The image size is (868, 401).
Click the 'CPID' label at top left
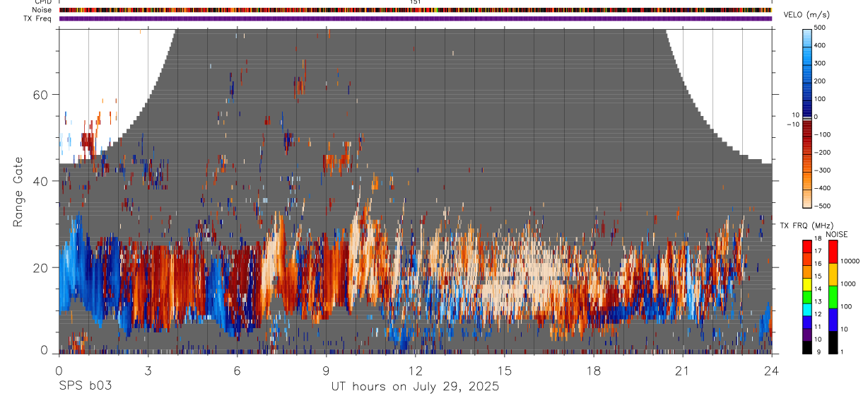(42, 2)
